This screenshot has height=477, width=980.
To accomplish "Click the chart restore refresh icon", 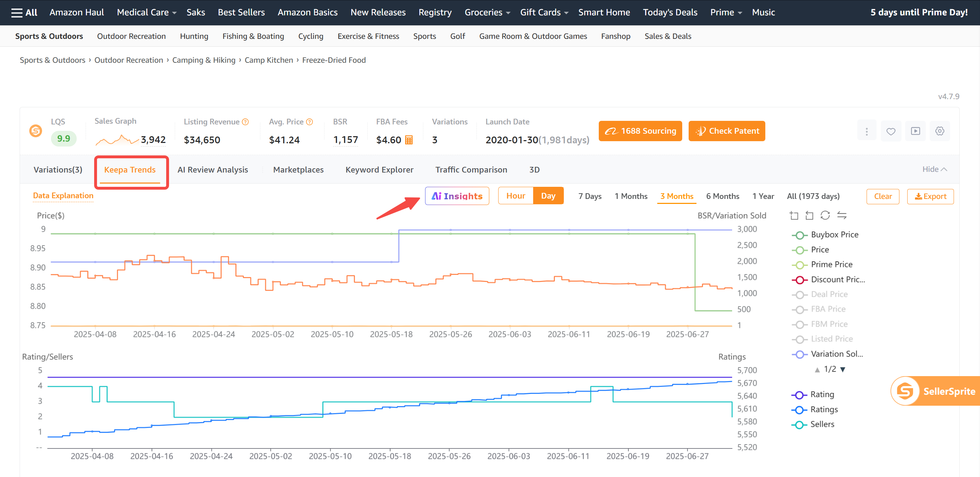I will (825, 216).
